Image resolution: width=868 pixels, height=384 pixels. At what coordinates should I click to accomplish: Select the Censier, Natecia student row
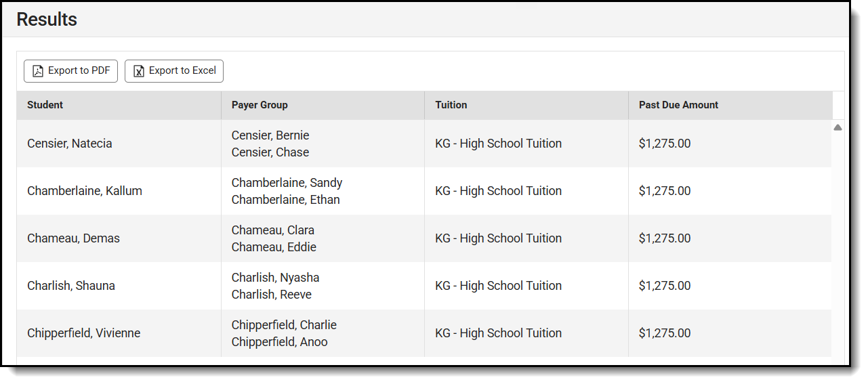(70, 144)
